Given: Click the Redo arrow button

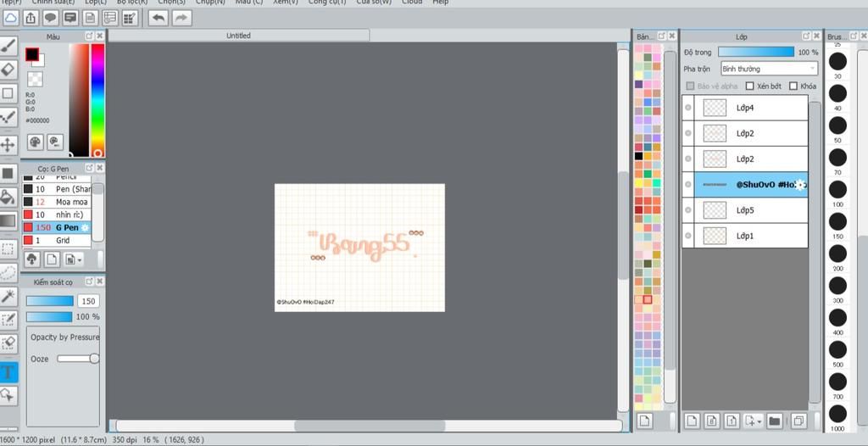Looking at the screenshot, I should [x=181, y=19].
